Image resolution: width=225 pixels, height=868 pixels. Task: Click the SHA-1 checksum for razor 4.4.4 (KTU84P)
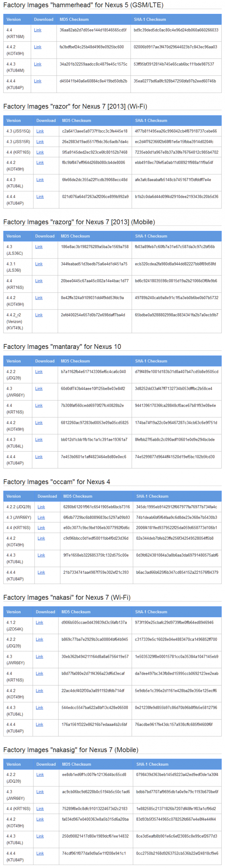tap(177, 196)
